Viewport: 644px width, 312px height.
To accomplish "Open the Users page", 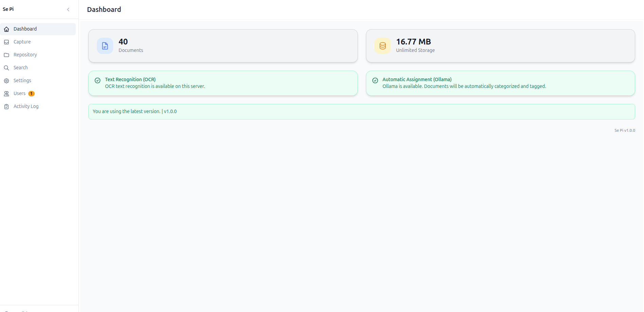I will click(x=38, y=94).
